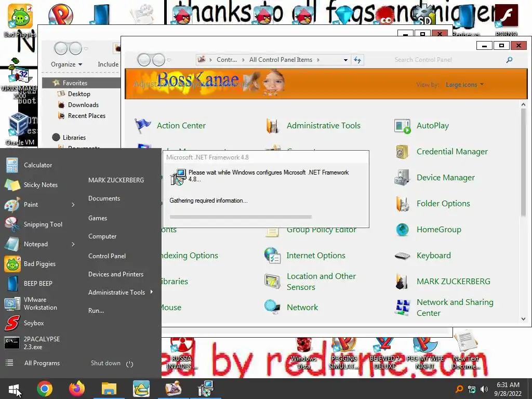The width and height of the screenshot is (532, 399).
Task: Go forward in the Control Panel window
Action: [158, 60]
